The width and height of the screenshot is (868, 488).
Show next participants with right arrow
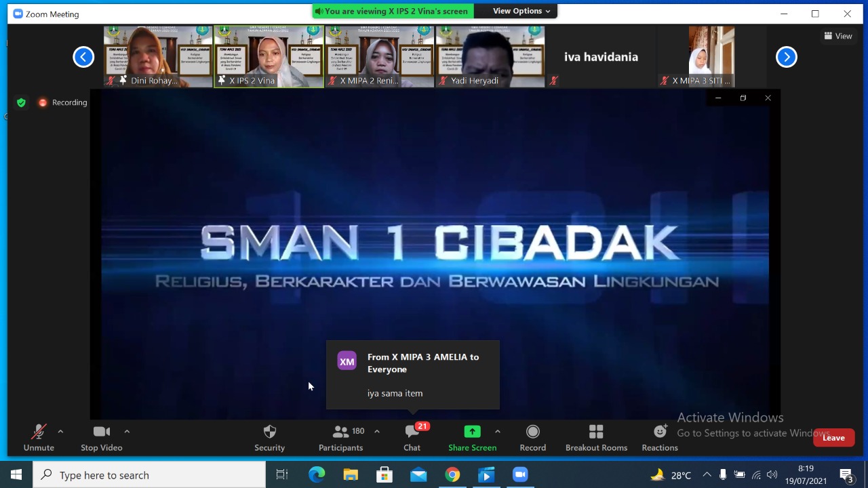pyautogui.click(x=787, y=57)
